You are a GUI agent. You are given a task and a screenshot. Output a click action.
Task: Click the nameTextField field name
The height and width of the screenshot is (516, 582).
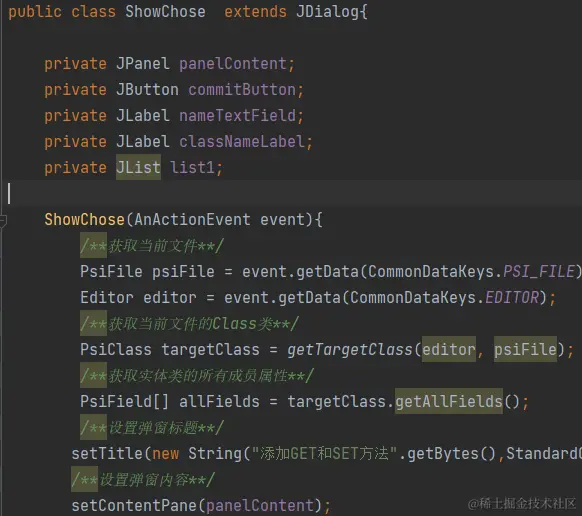tap(238, 116)
